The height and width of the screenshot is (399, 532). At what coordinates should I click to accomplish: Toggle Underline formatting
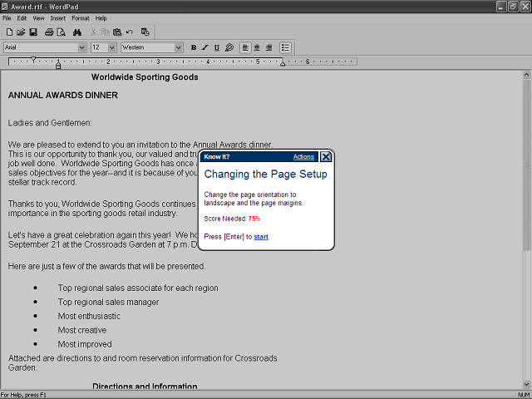[217, 47]
